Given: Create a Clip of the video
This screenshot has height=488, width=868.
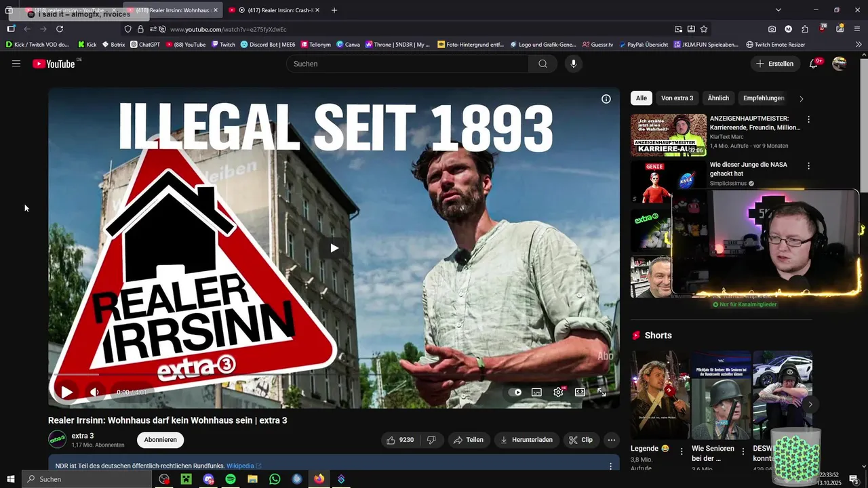Looking at the screenshot, I should click(580, 440).
